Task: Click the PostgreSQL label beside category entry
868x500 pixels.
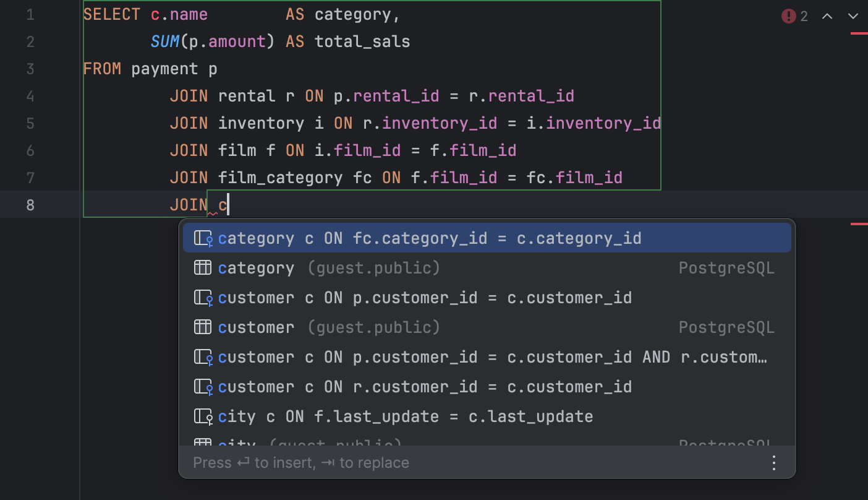Action: (726, 267)
